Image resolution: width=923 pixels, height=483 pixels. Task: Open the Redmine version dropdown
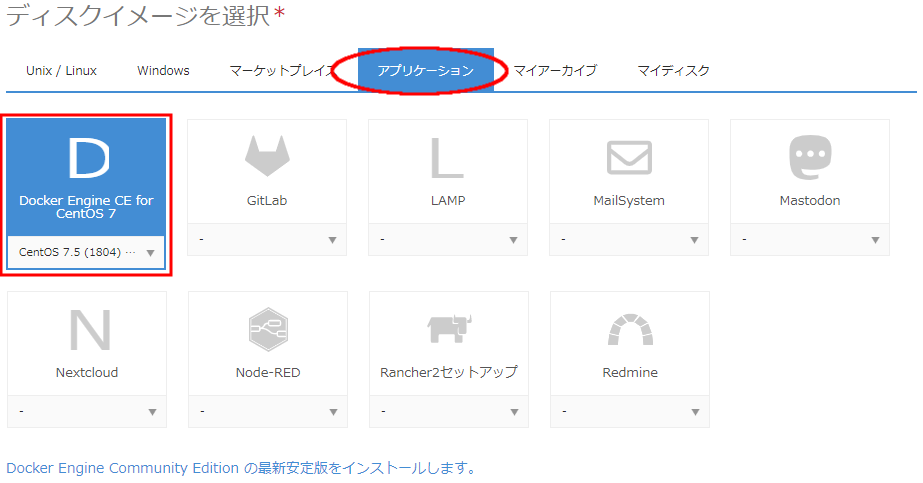pos(630,411)
